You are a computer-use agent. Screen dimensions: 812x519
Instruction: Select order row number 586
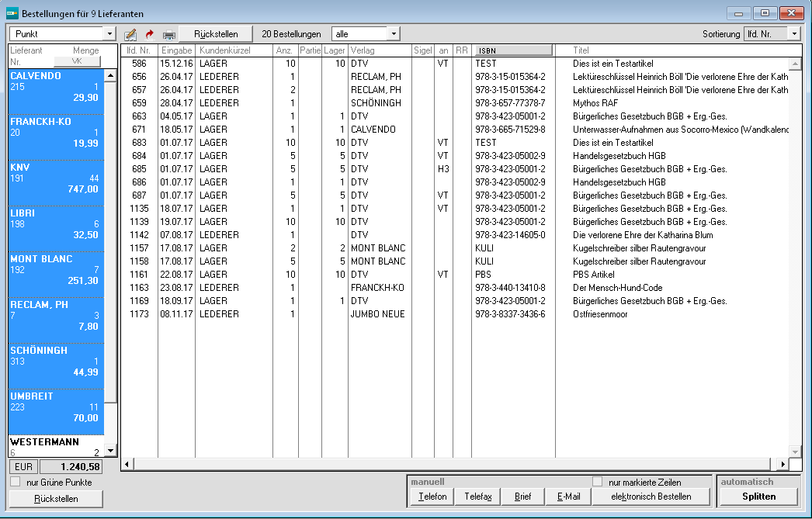tap(455, 64)
